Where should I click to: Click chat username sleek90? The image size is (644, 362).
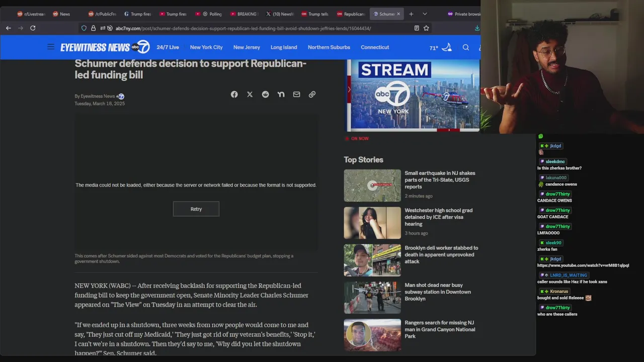point(553,243)
